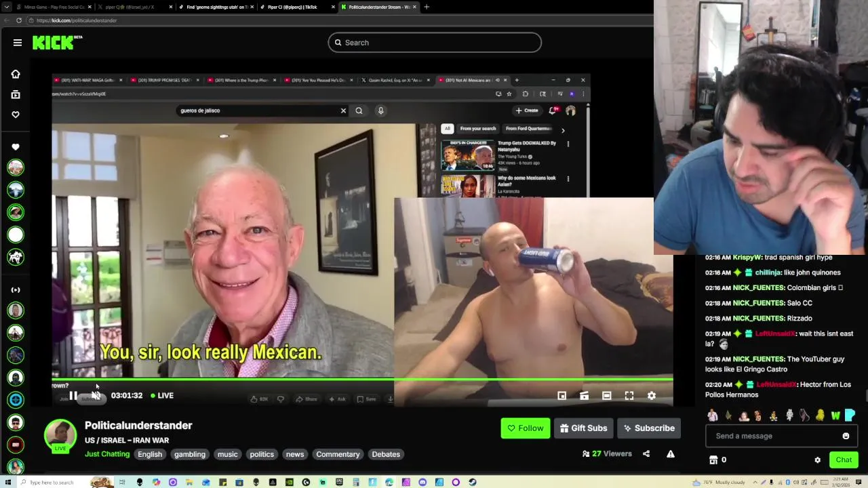Unmute the stream volume icon
868x488 pixels.
(96, 396)
